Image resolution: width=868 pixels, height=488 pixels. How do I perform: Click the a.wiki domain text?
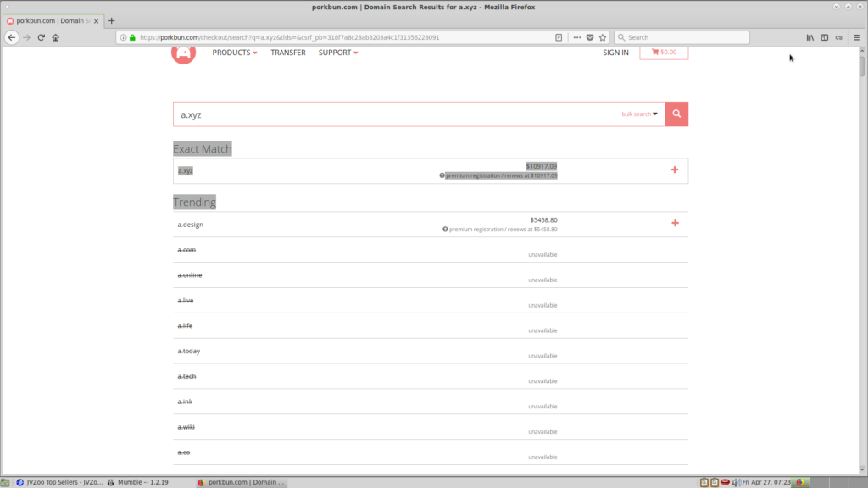[186, 427]
